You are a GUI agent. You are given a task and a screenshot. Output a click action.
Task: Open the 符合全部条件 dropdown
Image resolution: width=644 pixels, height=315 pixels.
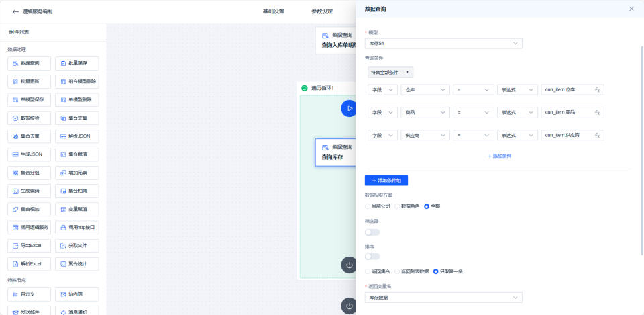click(x=390, y=73)
